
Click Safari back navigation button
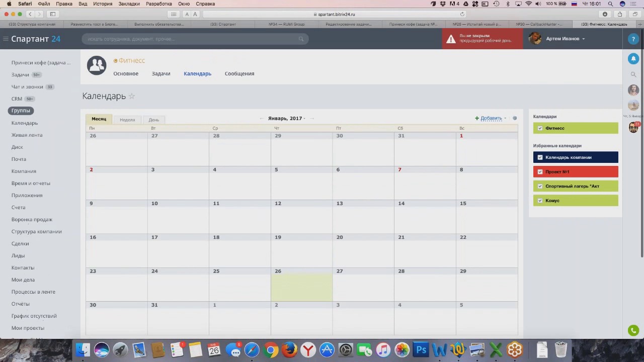30,14
